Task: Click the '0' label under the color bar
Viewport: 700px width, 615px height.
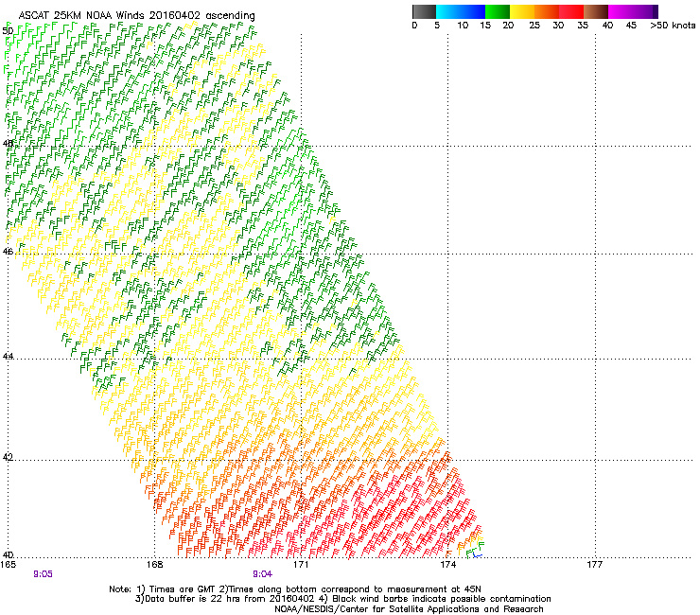Action: (x=414, y=26)
